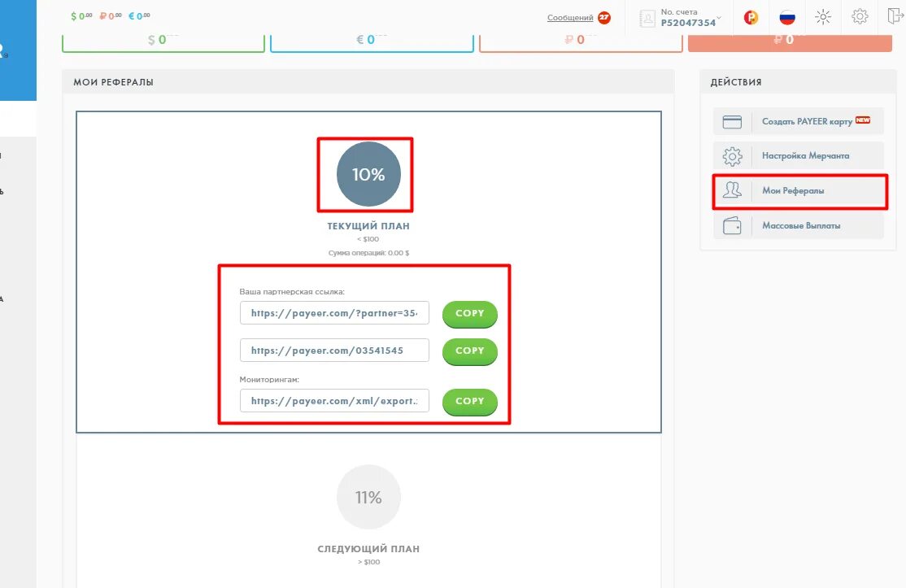Click the people icon beside Мои Рефералы
Screen dimensions: 906x588
tap(732, 190)
